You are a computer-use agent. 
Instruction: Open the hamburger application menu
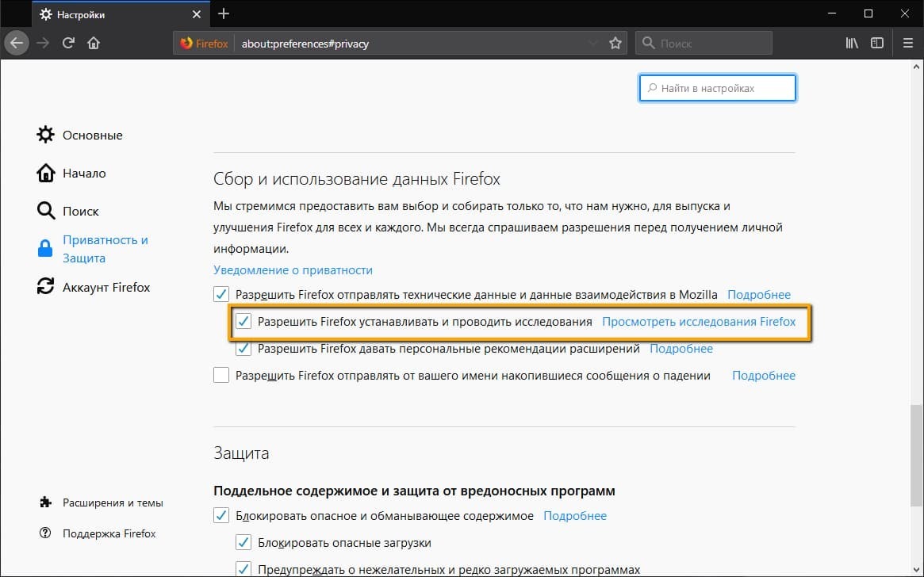point(907,43)
